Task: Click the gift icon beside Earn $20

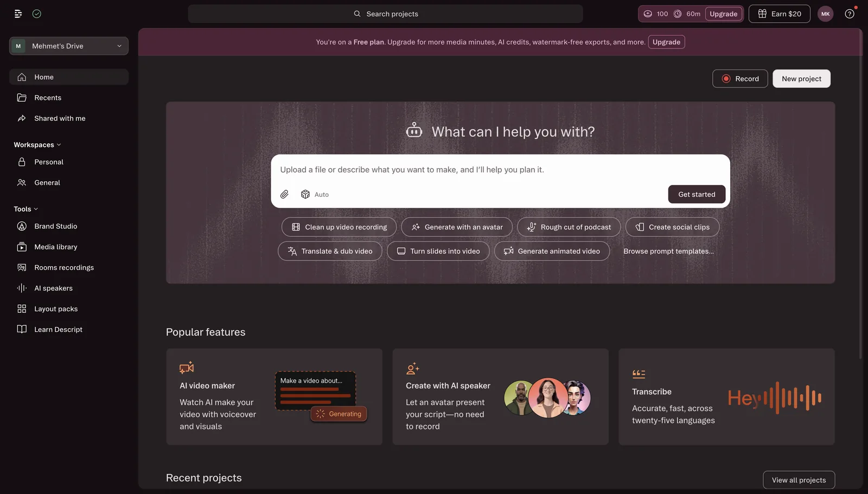Action: (x=762, y=14)
